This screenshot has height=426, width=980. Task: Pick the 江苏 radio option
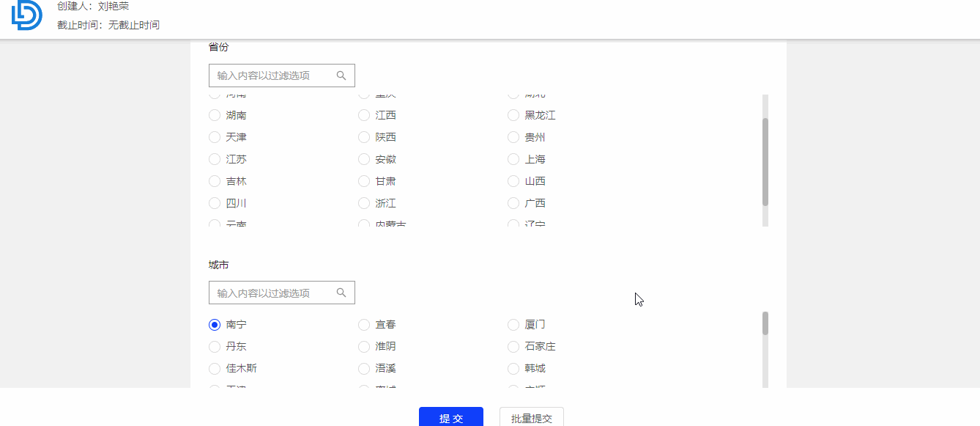[x=215, y=159]
